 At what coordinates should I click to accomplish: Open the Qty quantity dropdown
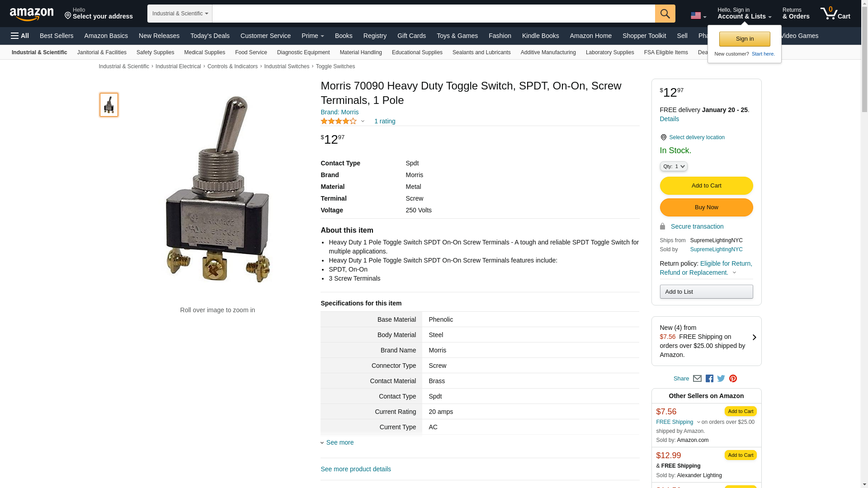click(674, 166)
